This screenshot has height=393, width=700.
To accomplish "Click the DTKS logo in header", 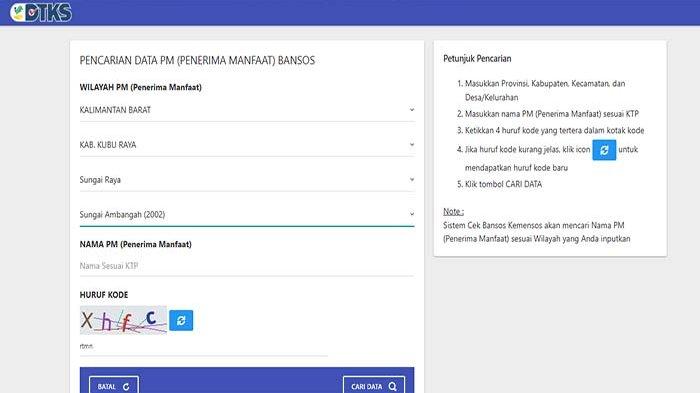I will 41,12.
